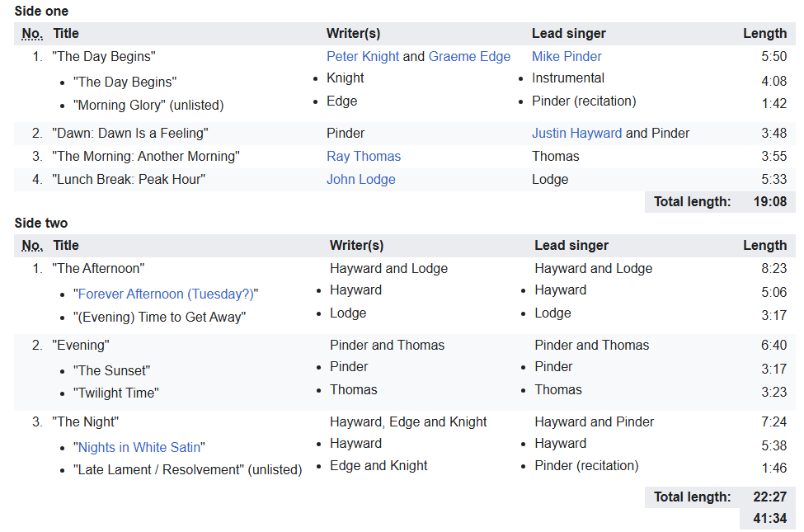Click the John Lodge writer link
This screenshot has width=804, height=532.
pos(360,180)
